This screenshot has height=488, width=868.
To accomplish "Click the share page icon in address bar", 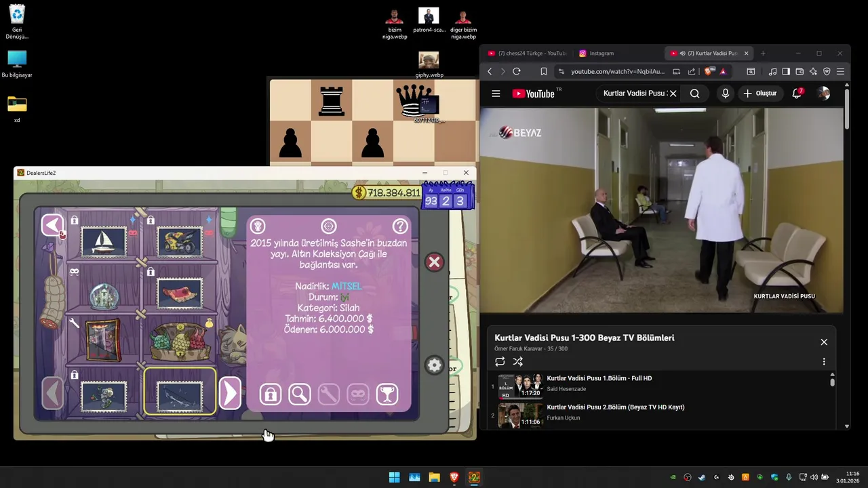I will pyautogui.click(x=691, y=71).
